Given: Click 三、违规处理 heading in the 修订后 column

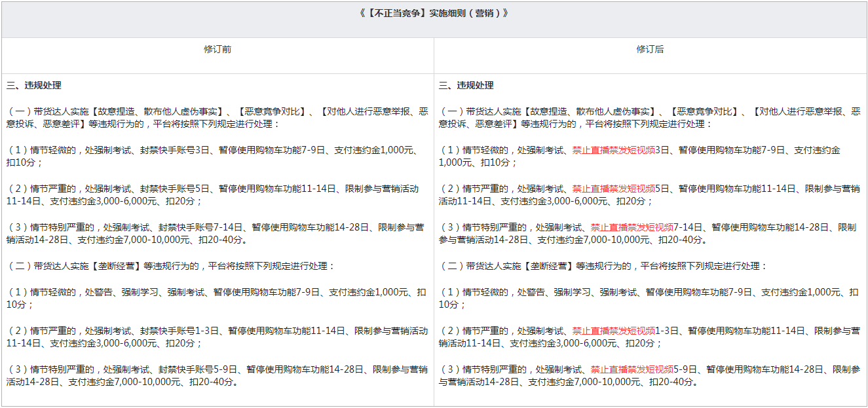Looking at the screenshot, I should [466, 86].
